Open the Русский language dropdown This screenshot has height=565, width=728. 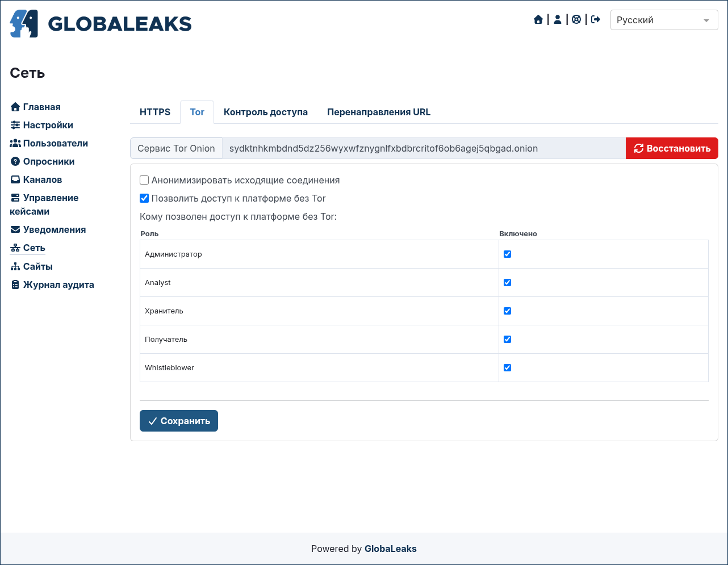tap(664, 20)
